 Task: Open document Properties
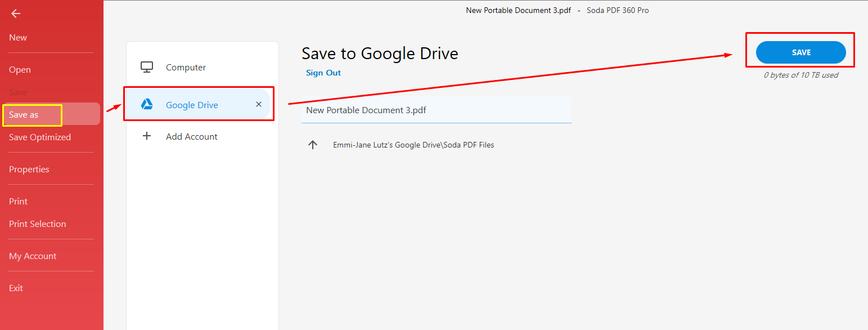[29, 169]
